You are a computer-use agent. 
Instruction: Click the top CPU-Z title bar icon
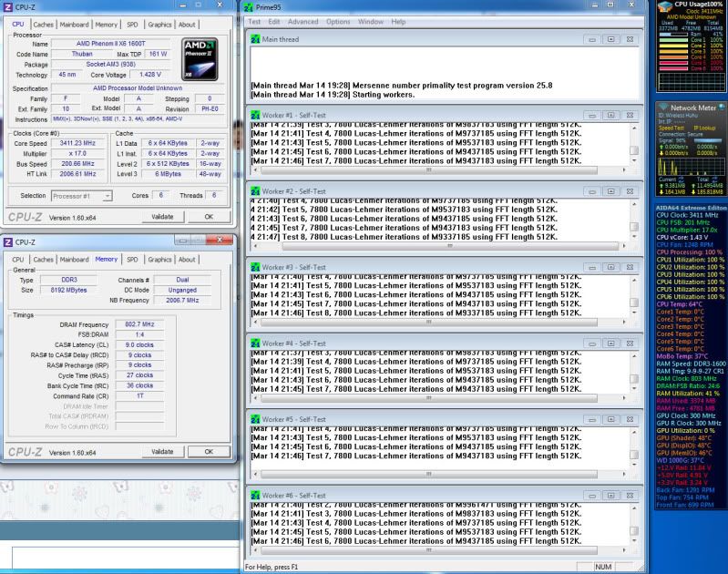[x=8, y=7]
